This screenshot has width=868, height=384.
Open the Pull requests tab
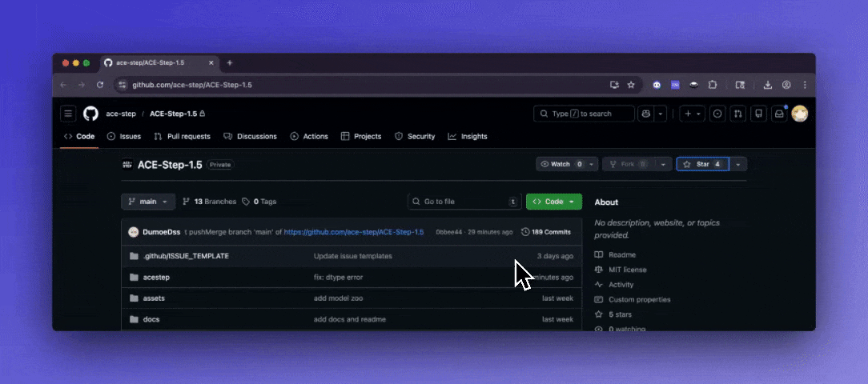pyautogui.click(x=182, y=136)
